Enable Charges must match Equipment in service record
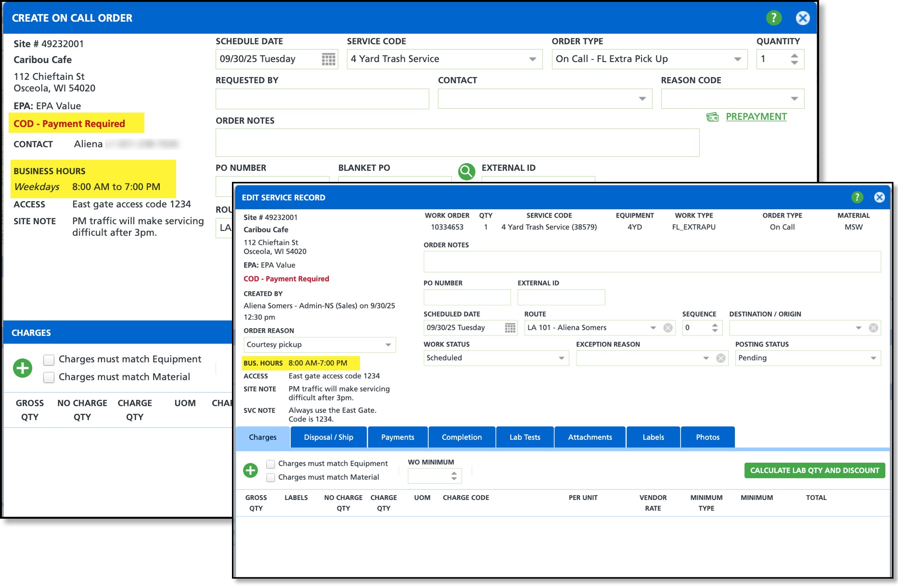Viewport: 898px width, 588px height. pyautogui.click(x=271, y=464)
